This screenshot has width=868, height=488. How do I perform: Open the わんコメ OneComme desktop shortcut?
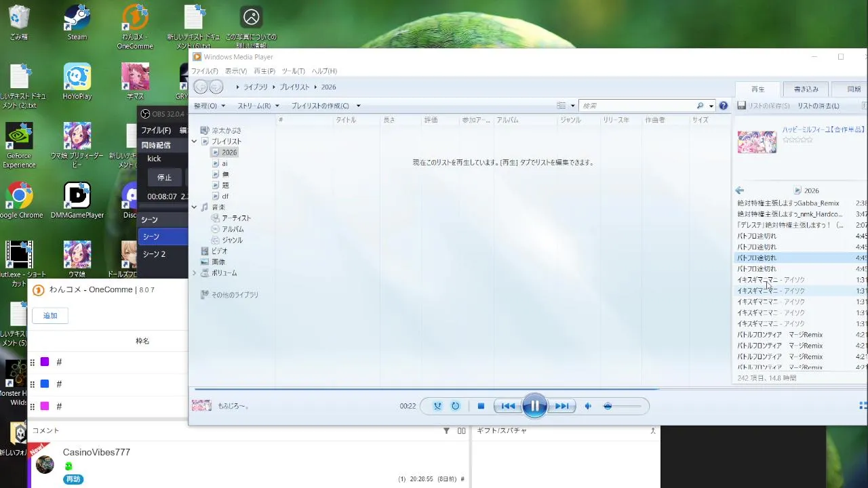135,27
